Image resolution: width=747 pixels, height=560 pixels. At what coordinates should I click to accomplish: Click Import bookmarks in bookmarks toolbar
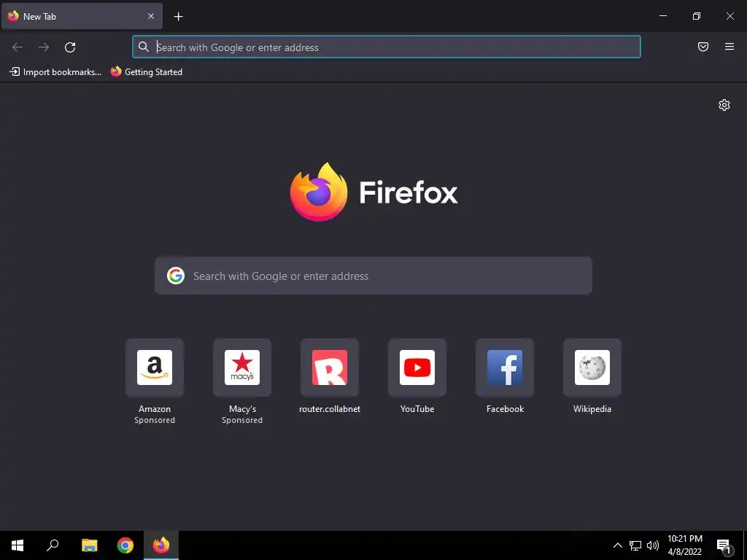click(55, 72)
